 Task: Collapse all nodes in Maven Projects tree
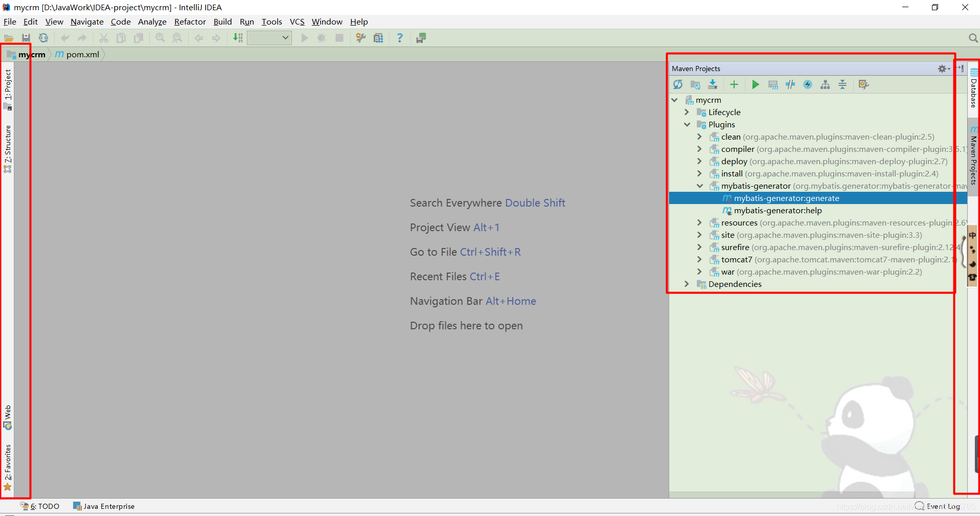coord(842,84)
